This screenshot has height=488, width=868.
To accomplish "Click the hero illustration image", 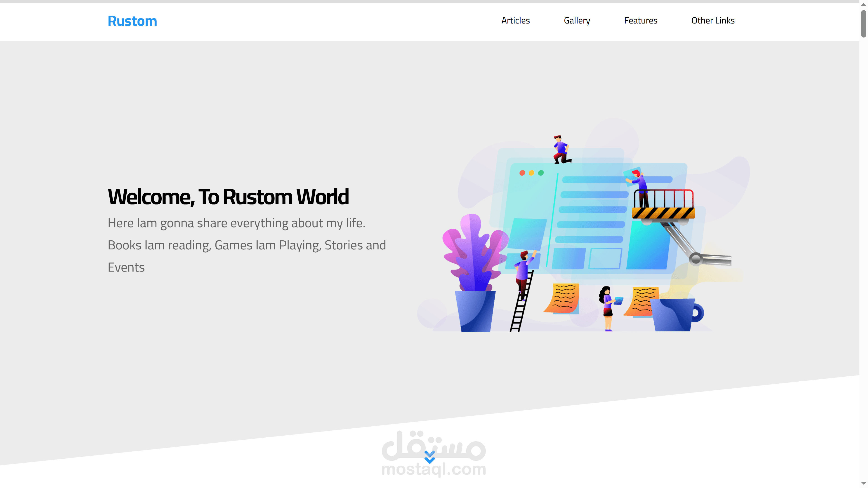I will (584, 225).
